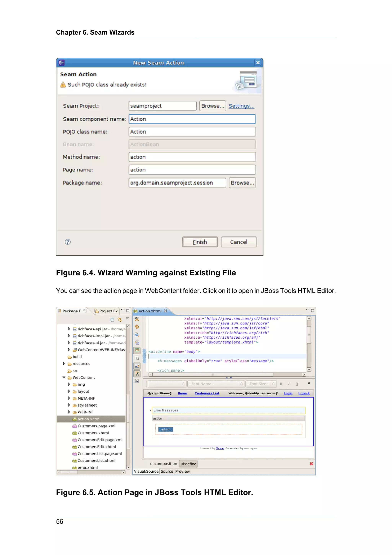This screenshot has width=392, height=555.
Task: Click inside the Seam component name field
Action: tap(192, 119)
